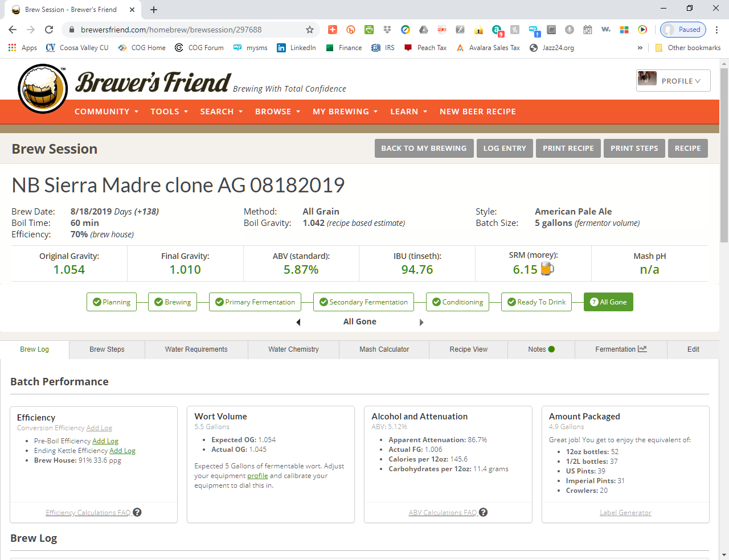Toggle the Secondary Fermentation status step

click(363, 302)
